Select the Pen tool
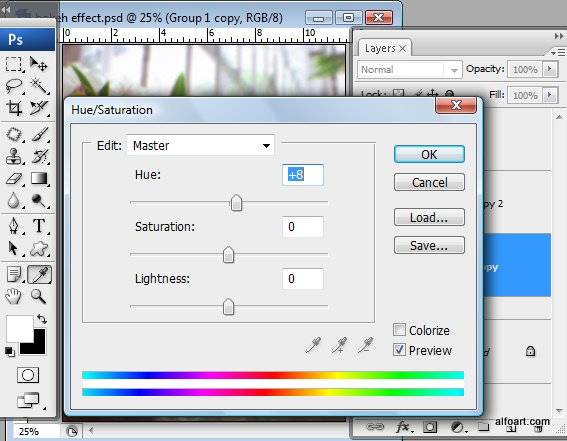This screenshot has height=441, width=567. [x=14, y=226]
